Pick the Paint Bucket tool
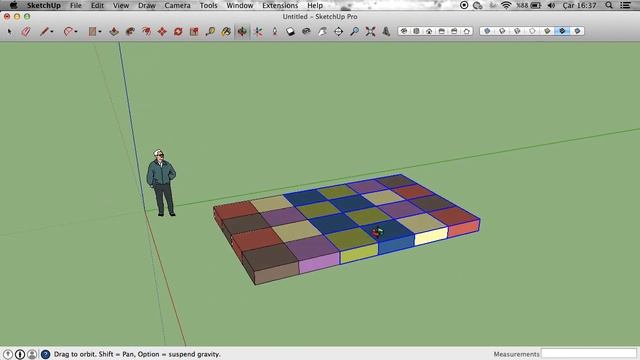This screenshot has height=360, width=640. tap(226, 31)
